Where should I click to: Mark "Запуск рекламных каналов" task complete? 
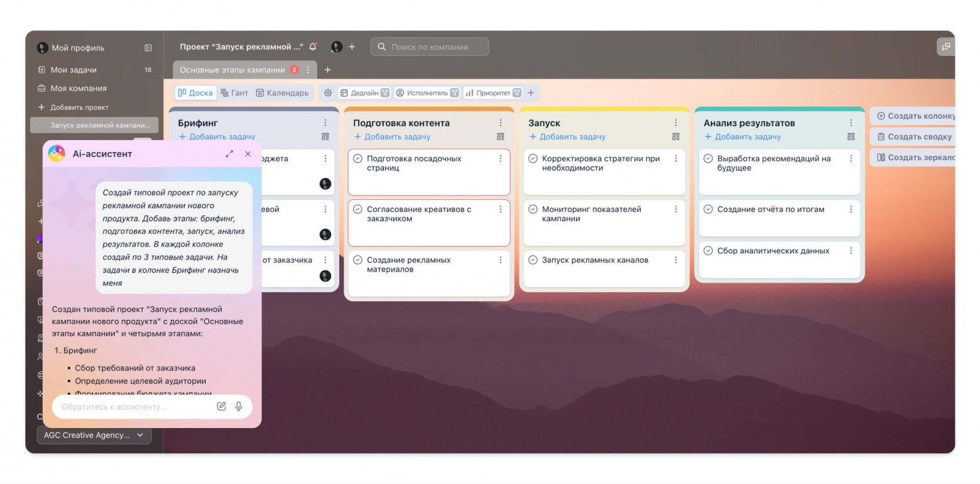(x=533, y=260)
